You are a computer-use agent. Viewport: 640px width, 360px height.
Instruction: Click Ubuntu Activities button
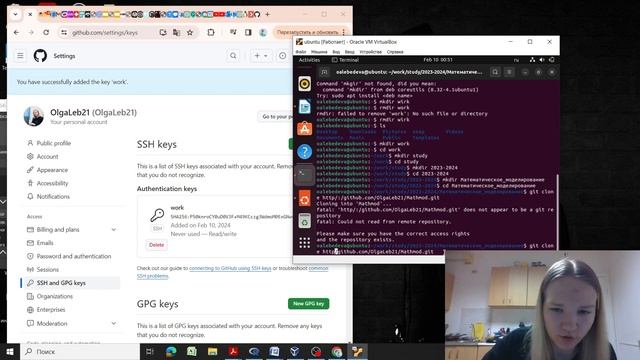tap(309, 60)
